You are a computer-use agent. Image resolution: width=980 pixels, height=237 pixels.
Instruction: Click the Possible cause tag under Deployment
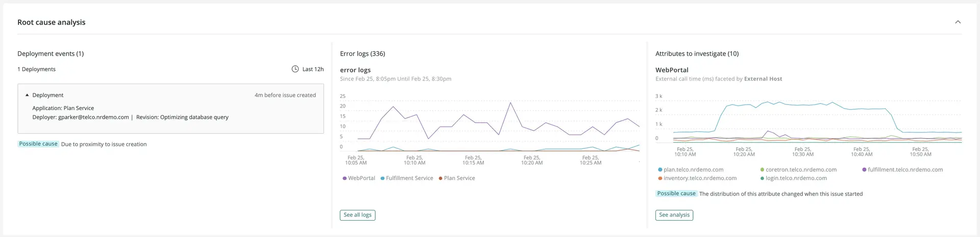(x=38, y=144)
